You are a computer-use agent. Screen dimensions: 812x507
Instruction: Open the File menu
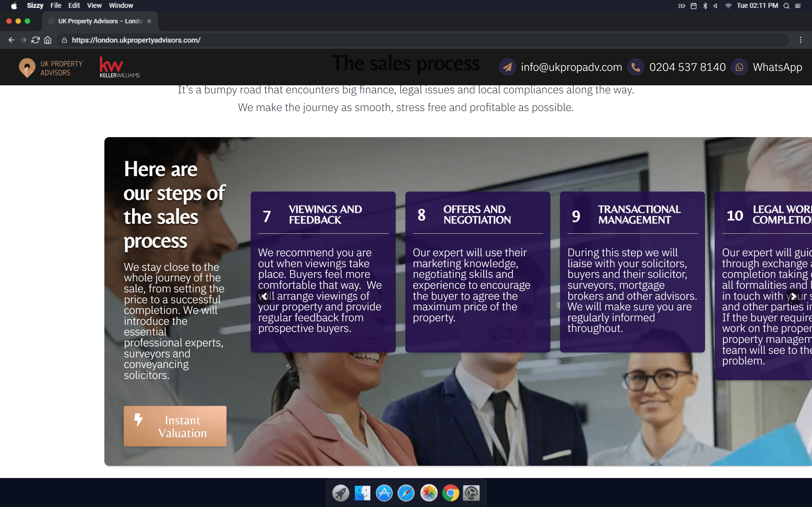click(56, 6)
